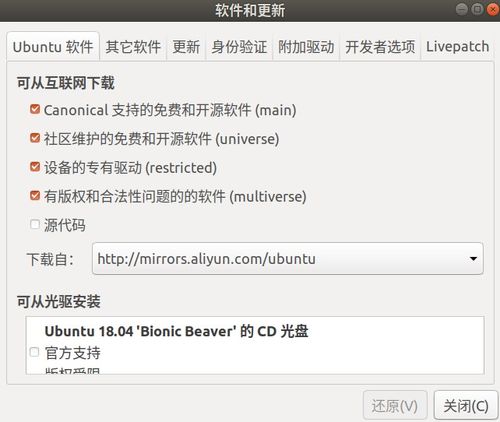The height and width of the screenshot is (422, 500).
Task: Click the 关闭(C) button
Action: [x=466, y=406]
